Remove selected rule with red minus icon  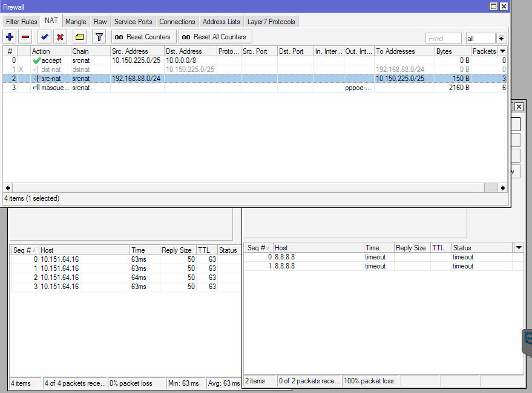(x=25, y=37)
